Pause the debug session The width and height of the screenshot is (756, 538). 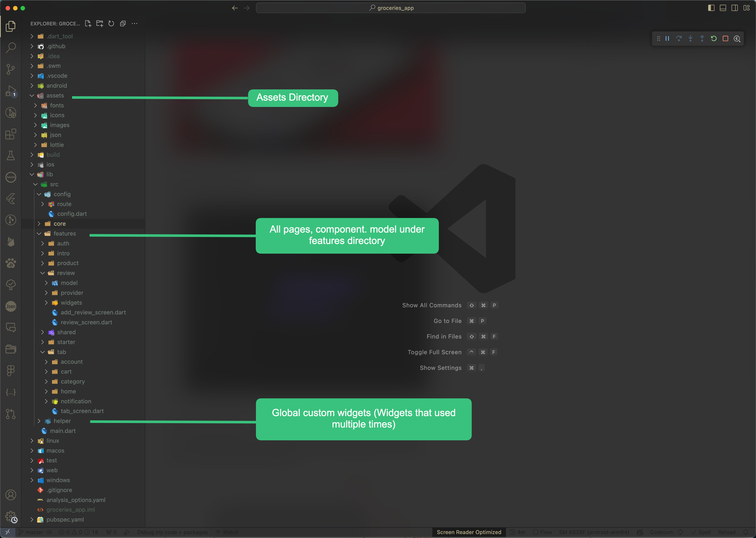pyautogui.click(x=667, y=38)
